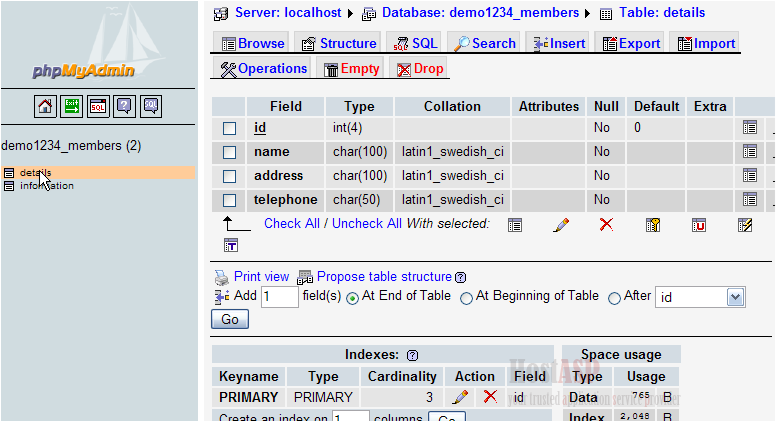Delete the PRIMARY index with red X
Viewport: 776px width, 422px height.
pyautogui.click(x=490, y=397)
